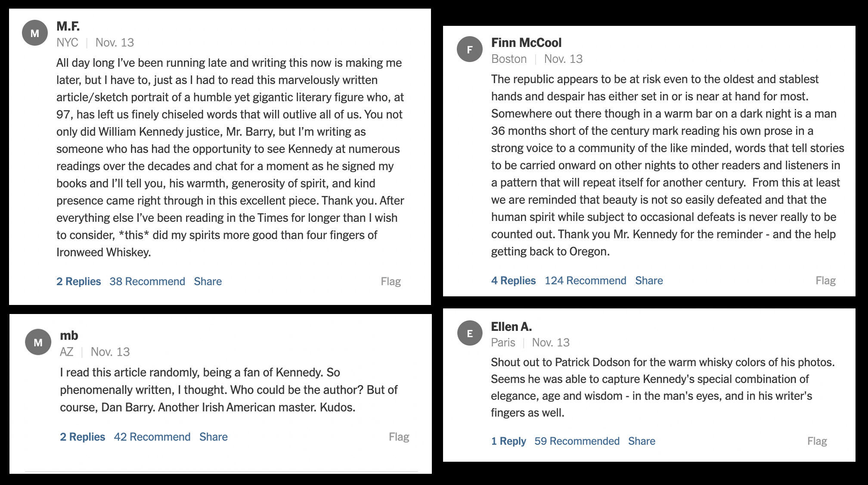Recommend mb's comment with 42 recommendations
The width and height of the screenshot is (868, 485).
click(152, 437)
